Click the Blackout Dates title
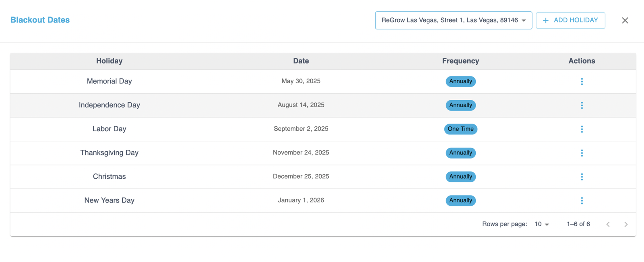Screen dimensions: 644x262 point(40,20)
